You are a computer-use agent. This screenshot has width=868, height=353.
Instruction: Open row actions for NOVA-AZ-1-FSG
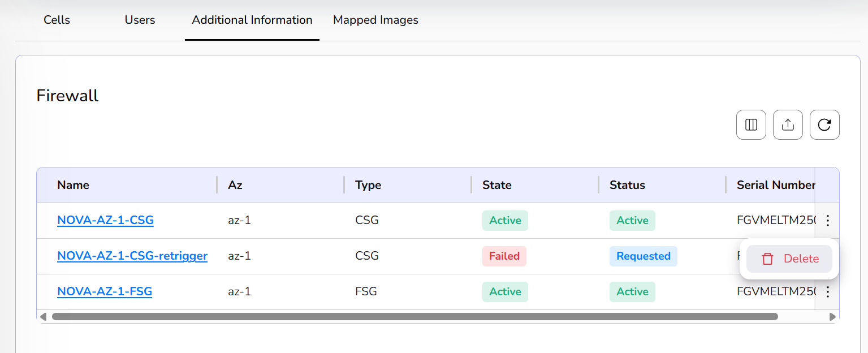[828, 292]
